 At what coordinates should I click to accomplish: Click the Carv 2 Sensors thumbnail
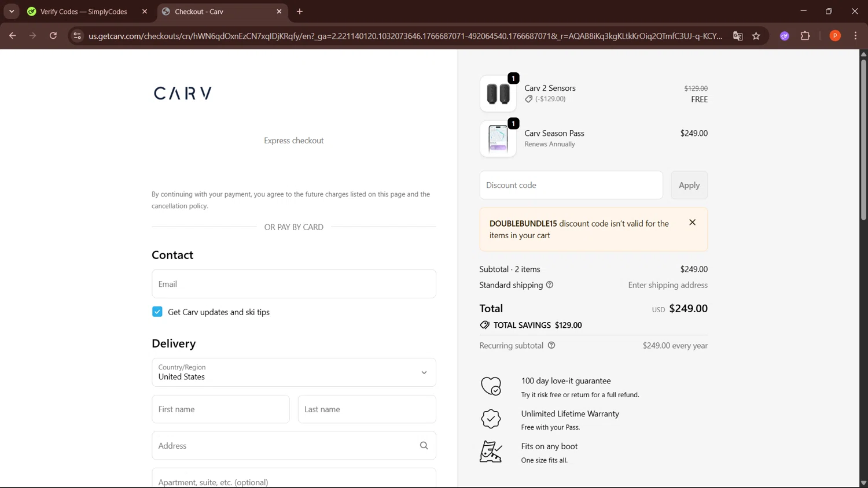pyautogui.click(x=498, y=94)
